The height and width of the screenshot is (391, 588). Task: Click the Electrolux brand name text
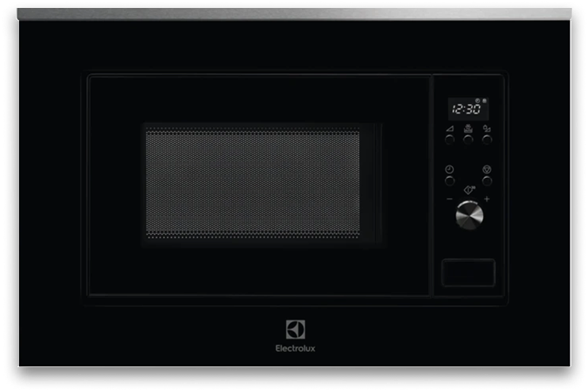(x=294, y=347)
